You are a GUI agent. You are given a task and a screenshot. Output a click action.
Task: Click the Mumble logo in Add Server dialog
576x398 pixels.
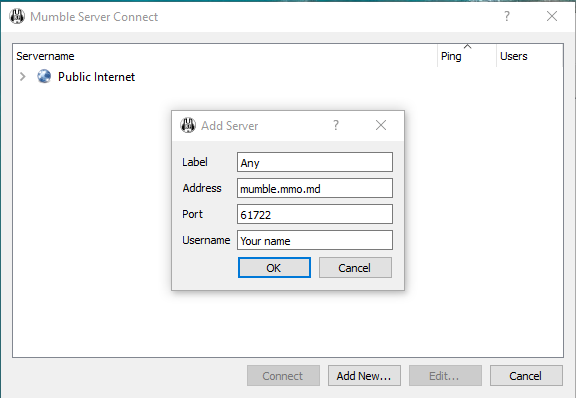[188, 125]
